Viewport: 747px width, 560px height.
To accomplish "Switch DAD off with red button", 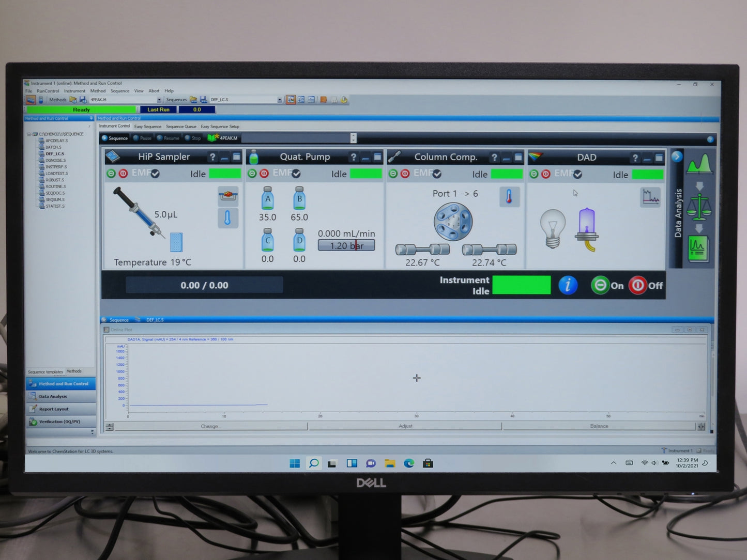I will pyautogui.click(x=546, y=174).
